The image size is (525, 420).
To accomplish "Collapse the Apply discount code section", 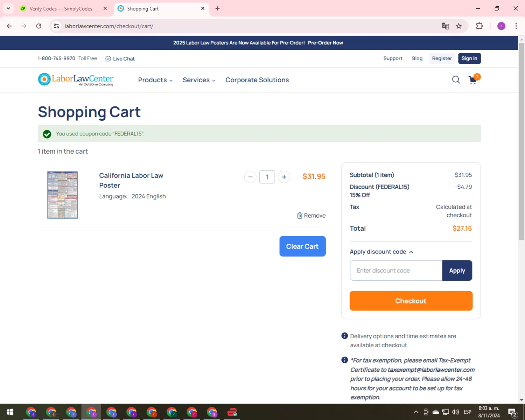I will point(381,252).
